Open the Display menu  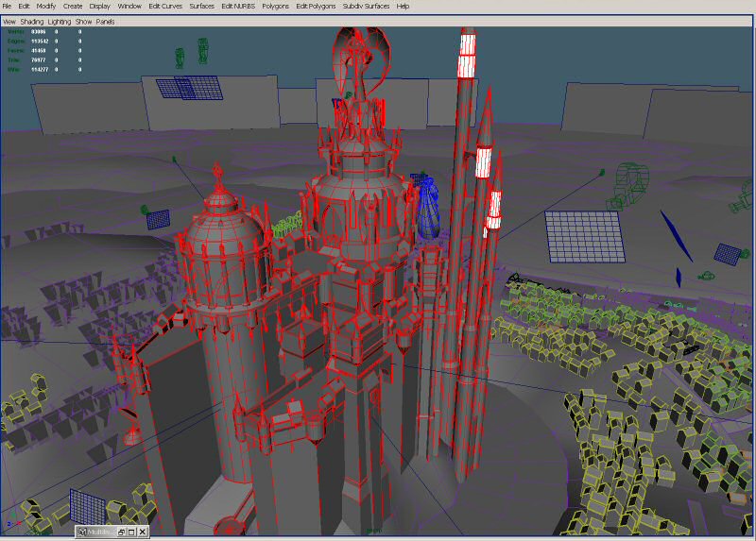coord(100,6)
